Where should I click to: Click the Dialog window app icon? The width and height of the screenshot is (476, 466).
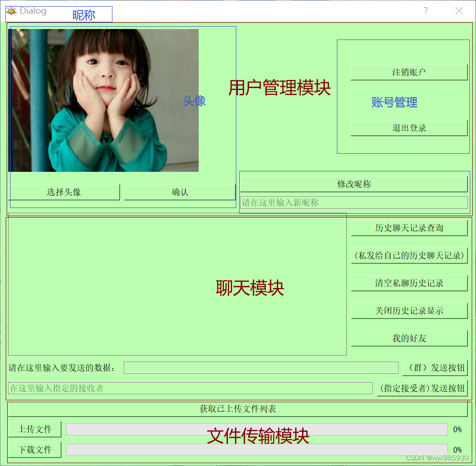[11, 11]
